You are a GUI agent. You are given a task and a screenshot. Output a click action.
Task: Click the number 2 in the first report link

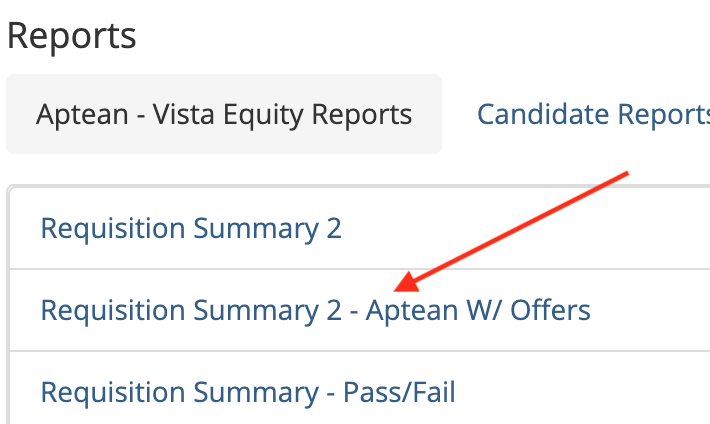[x=333, y=229]
